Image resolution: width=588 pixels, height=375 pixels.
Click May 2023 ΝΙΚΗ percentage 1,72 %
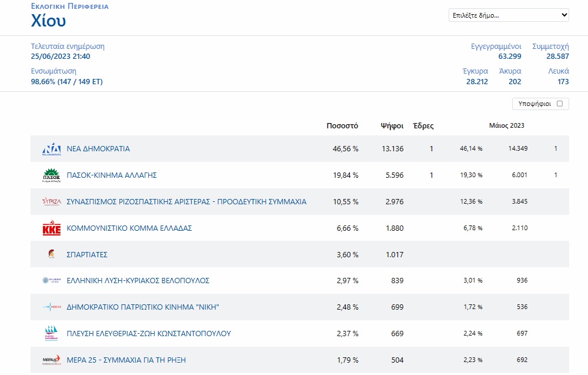click(x=473, y=307)
